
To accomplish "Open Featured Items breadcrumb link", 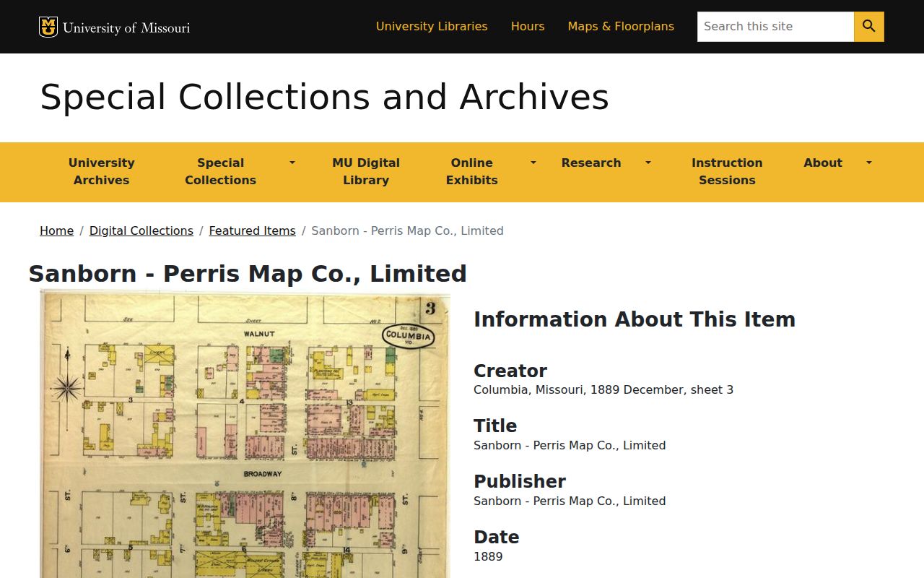I will [x=253, y=231].
